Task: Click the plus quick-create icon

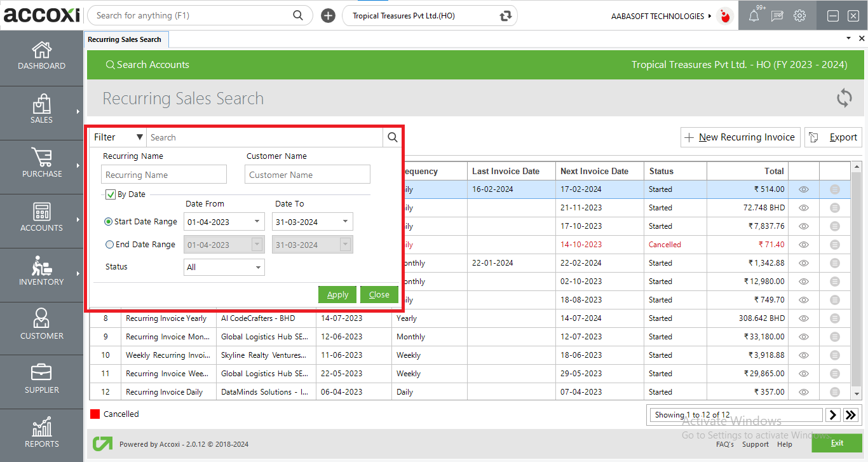Action: click(328, 16)
